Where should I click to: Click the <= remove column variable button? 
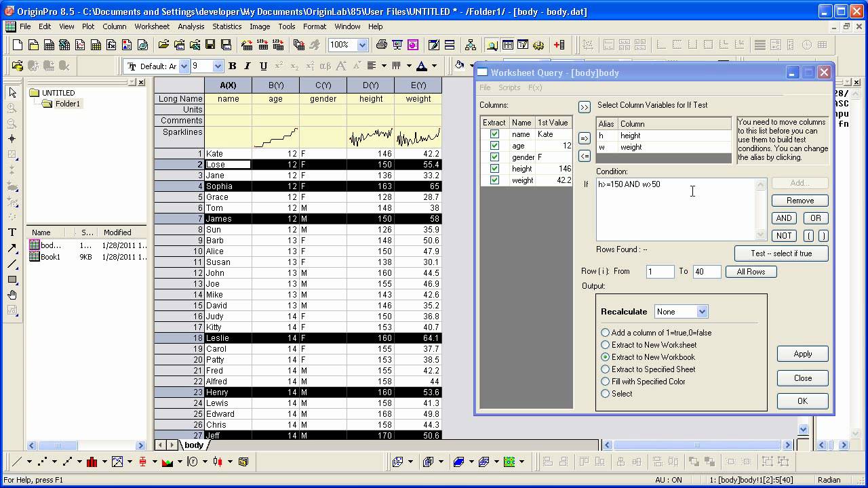pyautogui.click(x=585, y=156)
